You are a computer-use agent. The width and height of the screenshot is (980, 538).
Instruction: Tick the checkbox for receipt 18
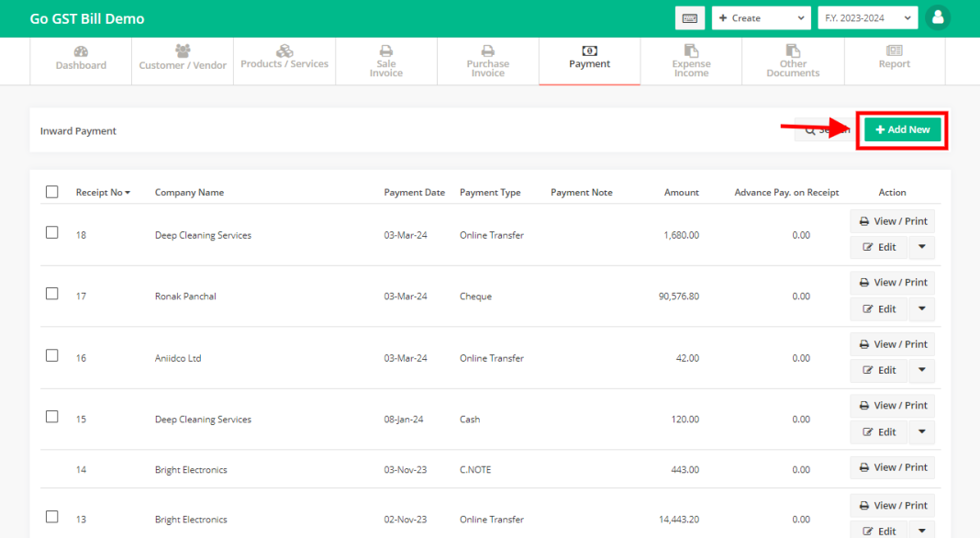pyautogui.click(x=51, y=232)
